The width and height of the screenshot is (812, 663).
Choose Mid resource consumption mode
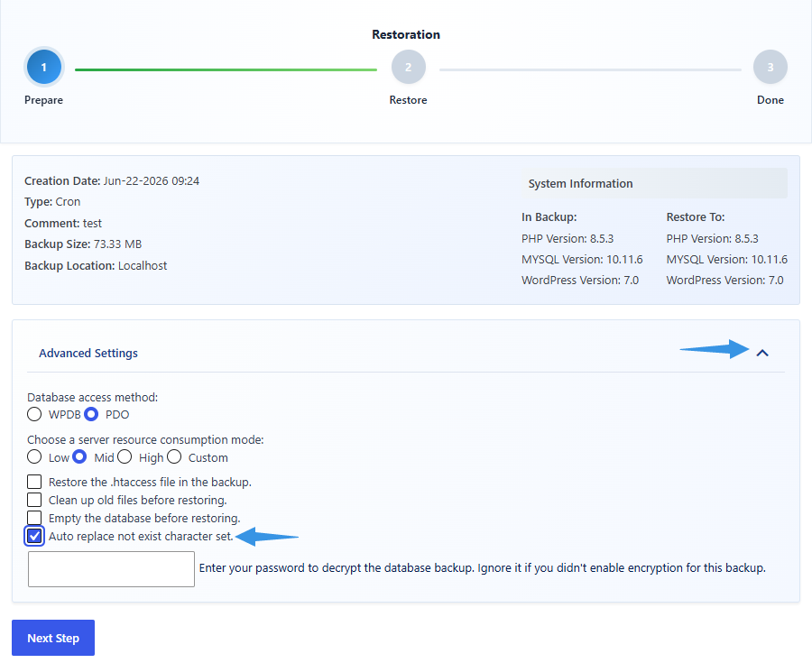(x=79, y=457)
